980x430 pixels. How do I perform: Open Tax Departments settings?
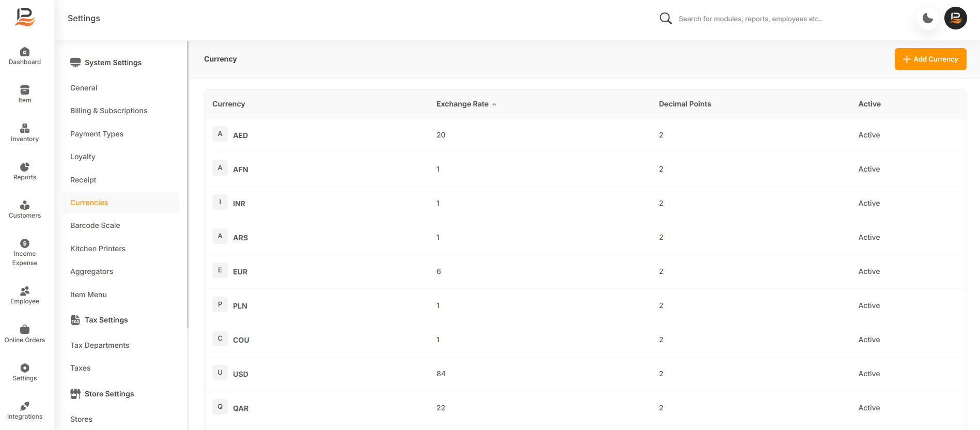100,345
